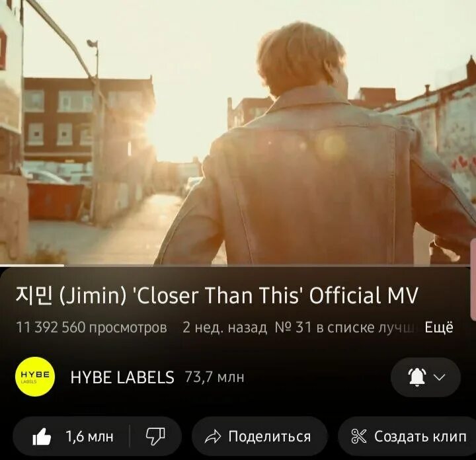Click the share arrow icon

point(212,437)
